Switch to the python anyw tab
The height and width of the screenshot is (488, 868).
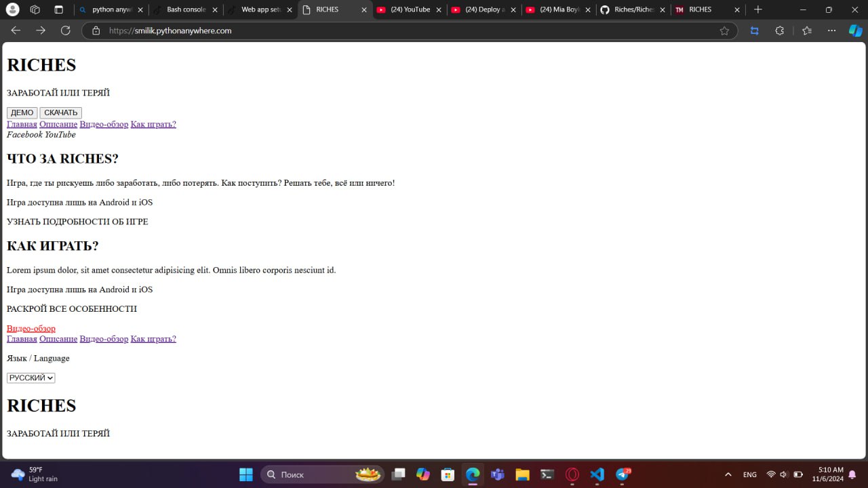coord(111,9)
